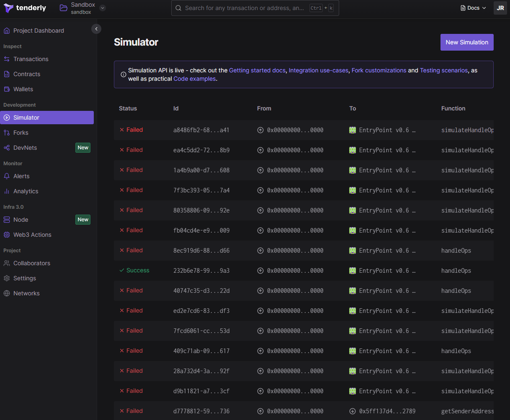
Task: Open the Sandbox project dropdown
Action: [103, 8]
